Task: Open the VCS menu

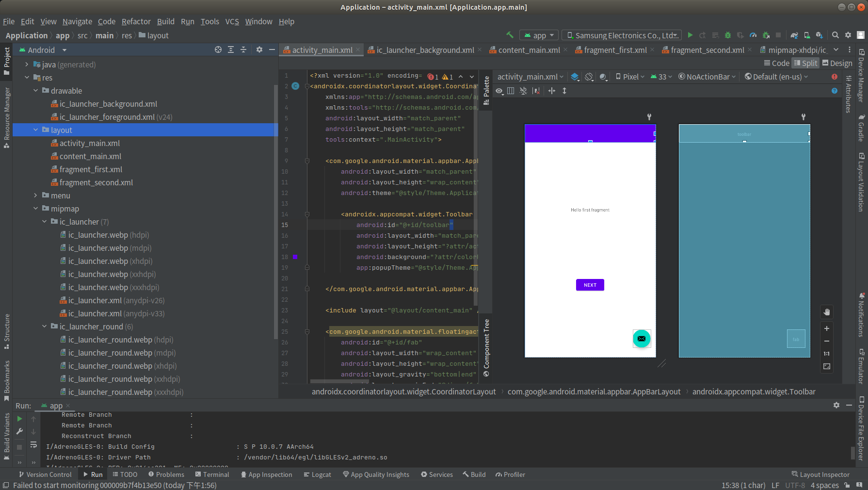Action: pyautogui.click(x=232, y=21)
